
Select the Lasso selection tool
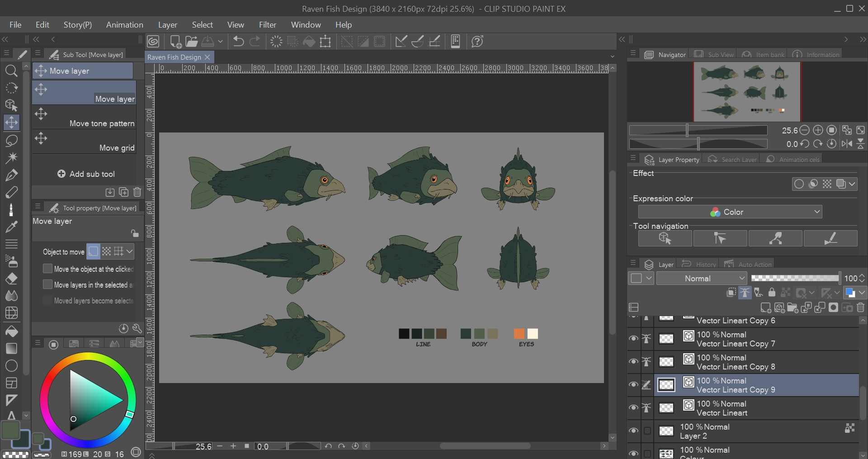(11, 140)
